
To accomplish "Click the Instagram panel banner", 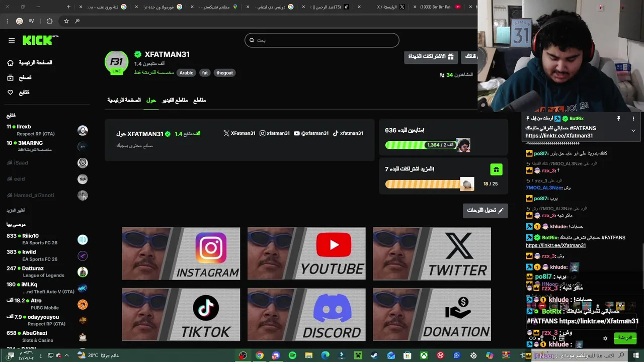I will (181, 253).
